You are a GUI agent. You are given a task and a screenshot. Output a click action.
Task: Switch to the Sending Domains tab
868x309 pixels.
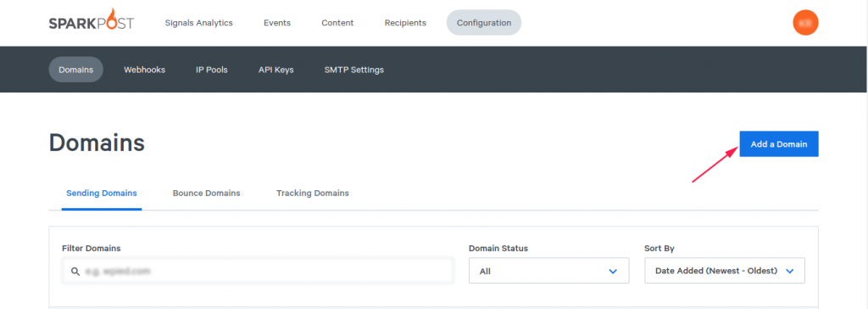(102, 193)
